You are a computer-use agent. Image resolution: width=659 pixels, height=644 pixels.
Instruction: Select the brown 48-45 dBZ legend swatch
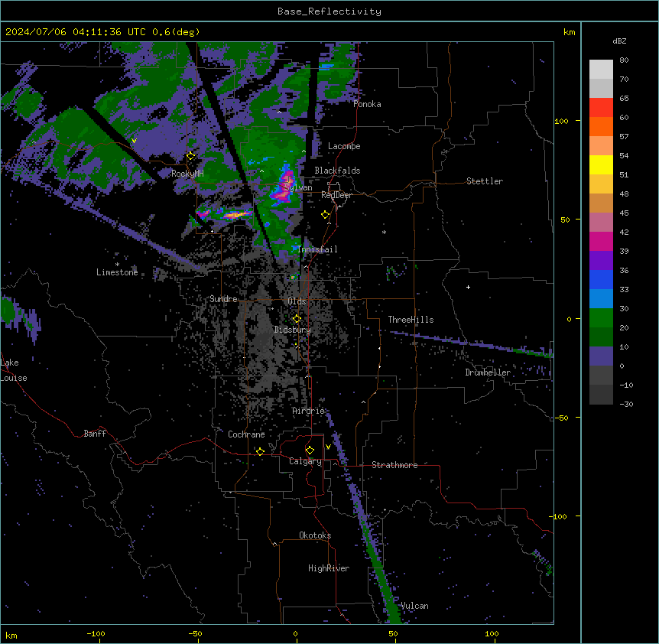pos(601,203)
